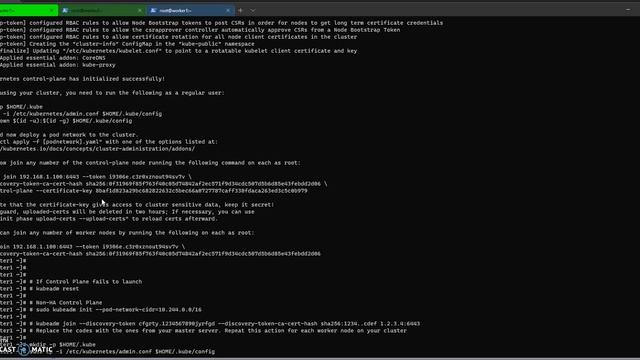The width and height of the screenshot is (640, 360).
Task: Click 'control-plane has initialized successfully!' text
Action: pyautogui.click(x=82, y=79)
